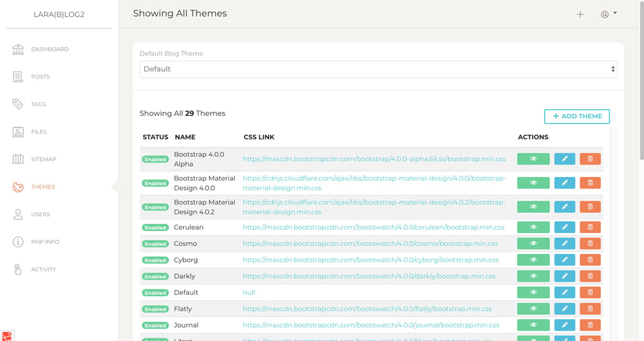This screenshot has height=341, width=644.
Task: Click the Tags icon in sidebar
Action: pyautogui.click(x=18, y=104)
